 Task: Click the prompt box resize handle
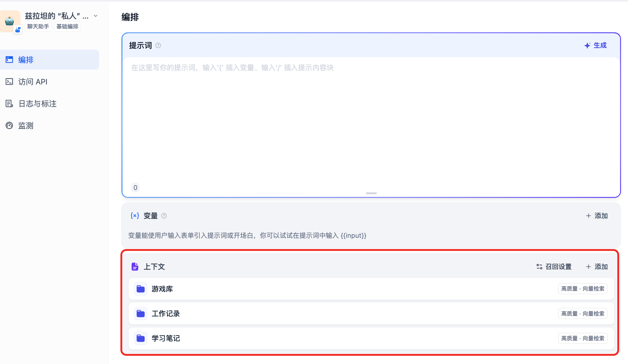(371, 193)
